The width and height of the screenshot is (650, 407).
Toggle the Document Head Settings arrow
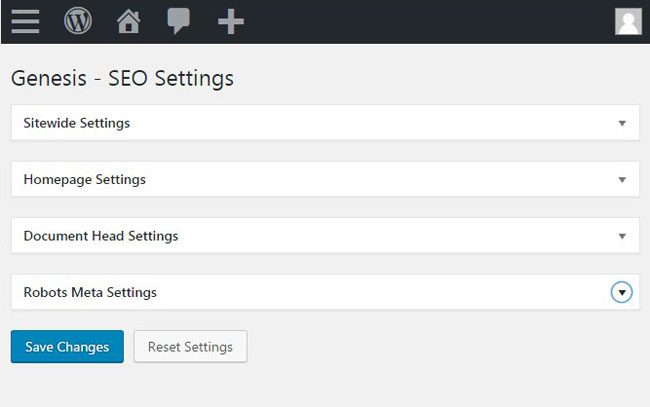[x=622, y=236]
